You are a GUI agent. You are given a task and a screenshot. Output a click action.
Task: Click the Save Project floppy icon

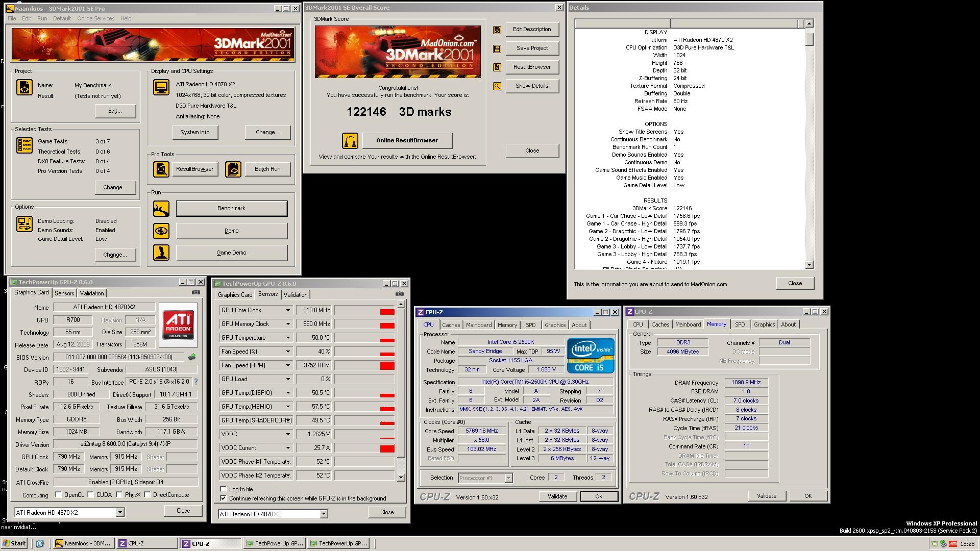tap(497, 48)
